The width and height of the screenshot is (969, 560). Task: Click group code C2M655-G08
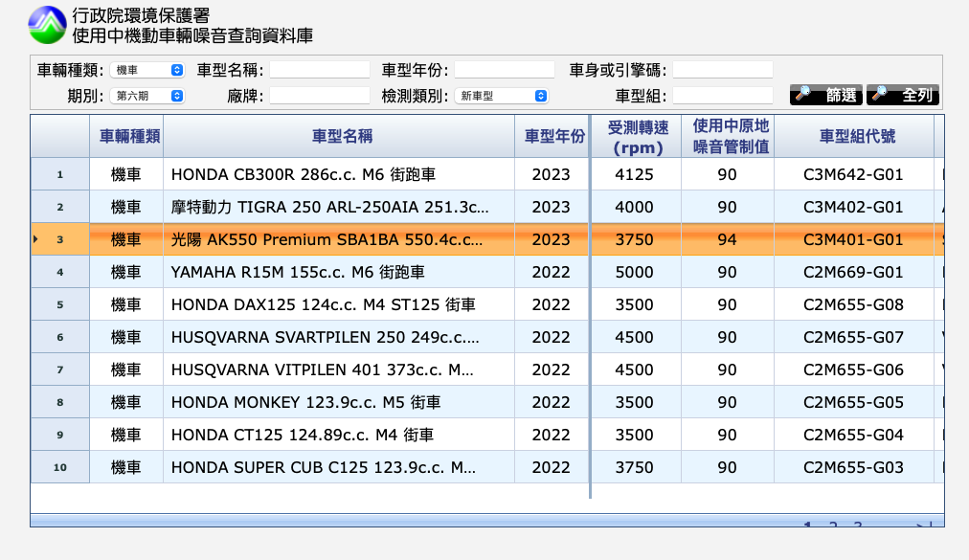point(853,304)
